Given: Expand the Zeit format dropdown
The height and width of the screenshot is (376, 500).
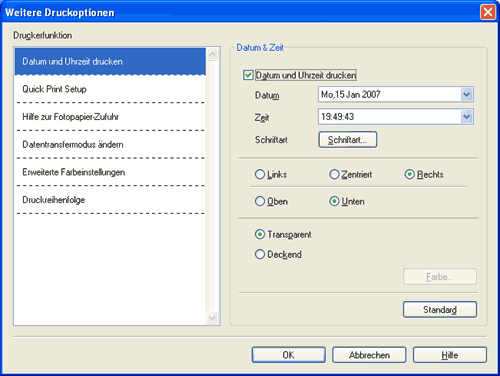Looking at the screenshot, I should point(467,117).
